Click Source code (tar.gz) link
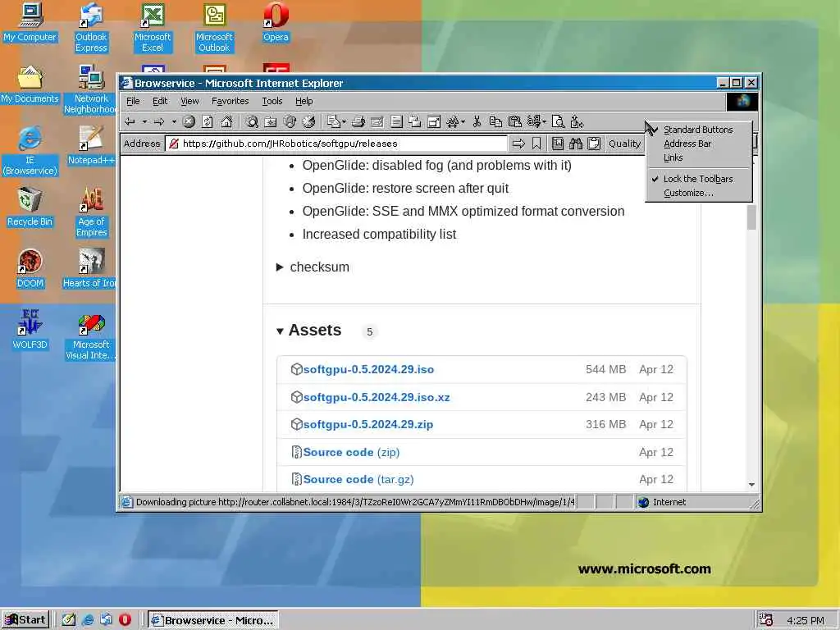Viewport: 840px width, 630px height. (358, 479)
